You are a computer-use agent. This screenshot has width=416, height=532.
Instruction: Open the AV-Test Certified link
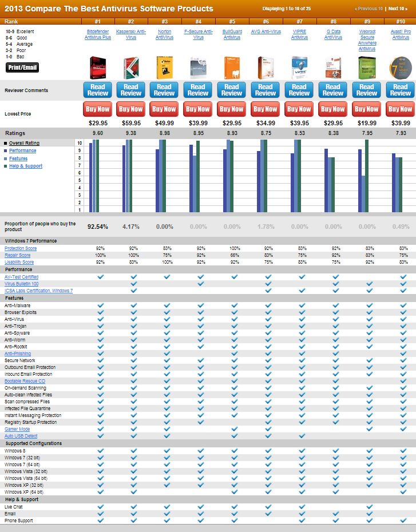21,277
